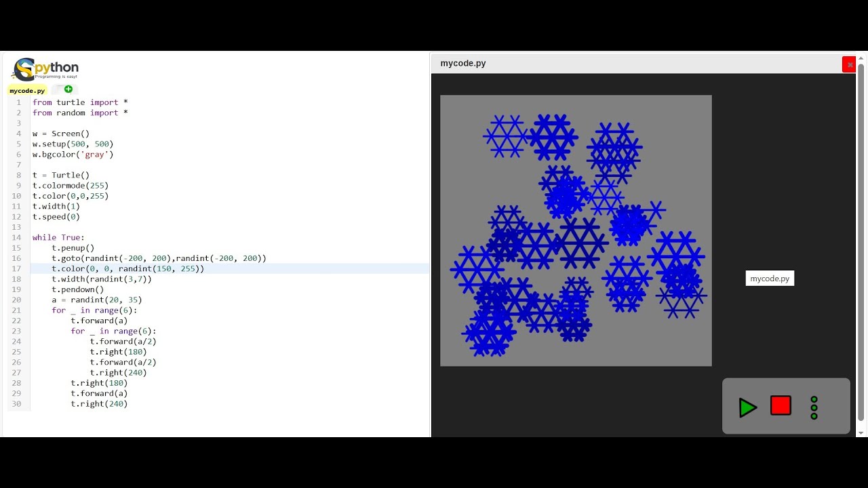Viewport: 868px width, 488px height.
Task: Click the w.bgcolor('gray') code line
Action: pos(73,155)
